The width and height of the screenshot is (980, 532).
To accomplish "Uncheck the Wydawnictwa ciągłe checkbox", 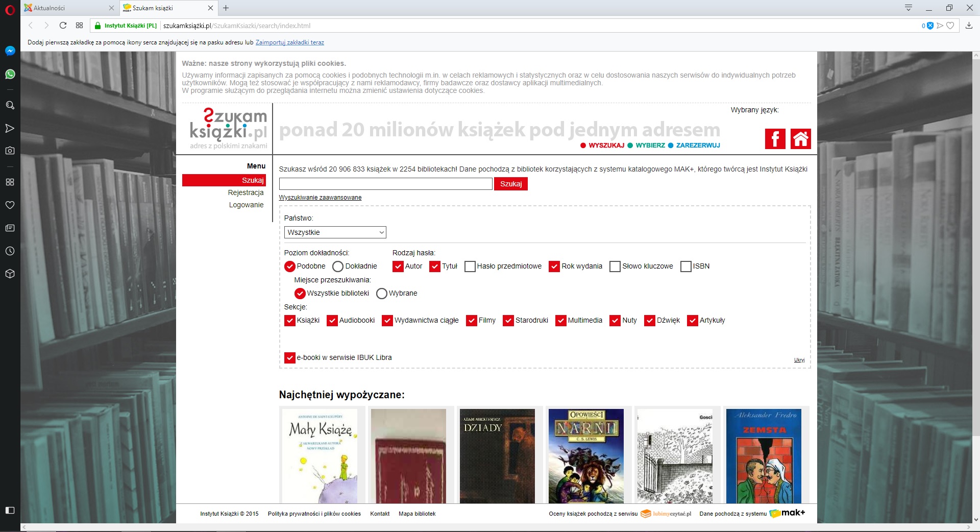I will click(x=387, y=321).
